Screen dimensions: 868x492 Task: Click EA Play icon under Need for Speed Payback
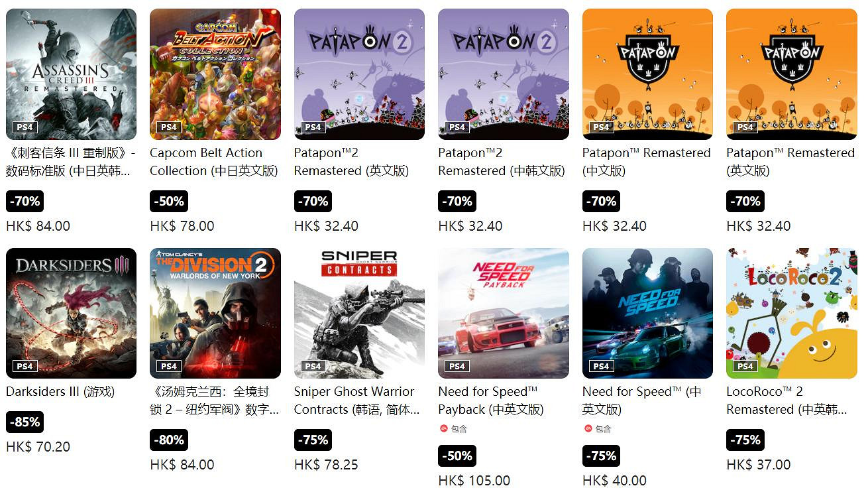444,429
